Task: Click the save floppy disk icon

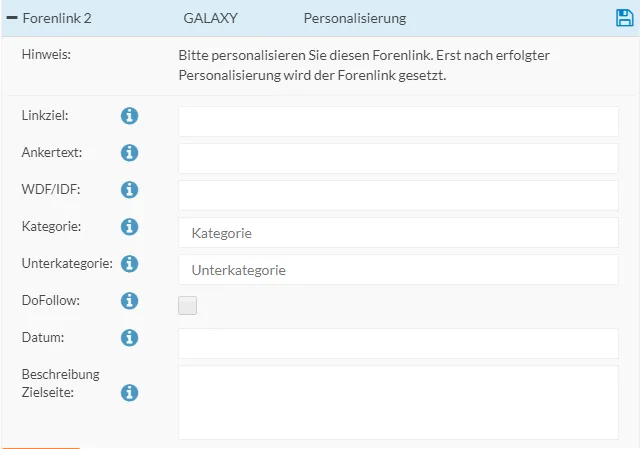Action: pos(624,18)
